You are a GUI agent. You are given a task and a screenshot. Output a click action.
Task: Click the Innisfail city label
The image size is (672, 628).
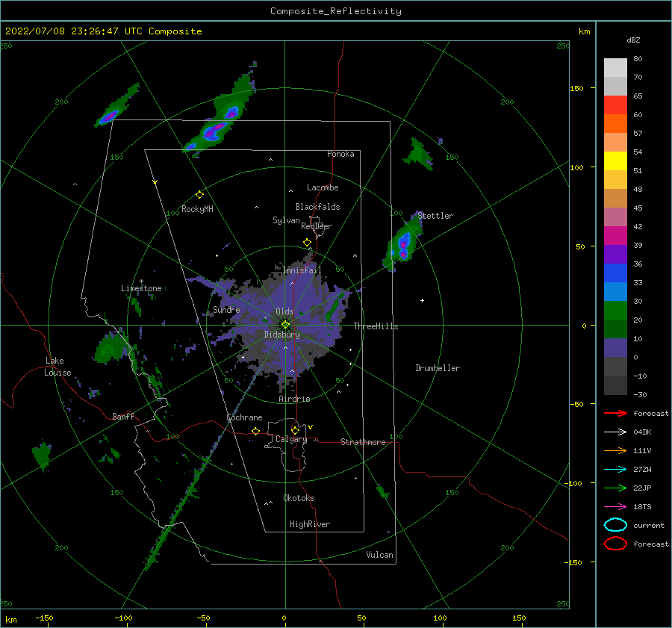point(302,270)
